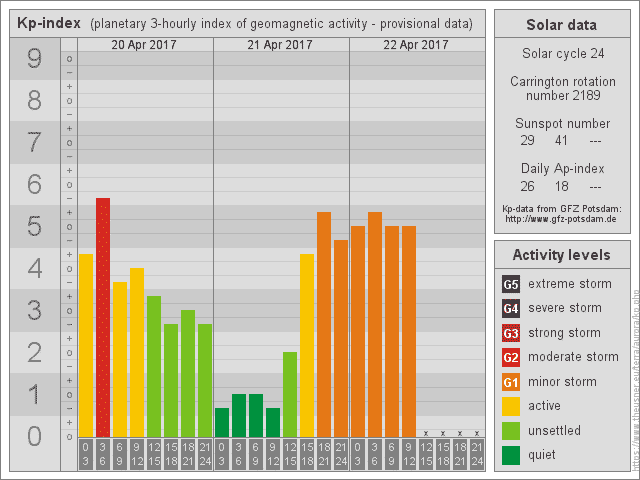Click the G4 severe storm badge
The width and height of the screenshot is (640, 480).
point(511,308)
